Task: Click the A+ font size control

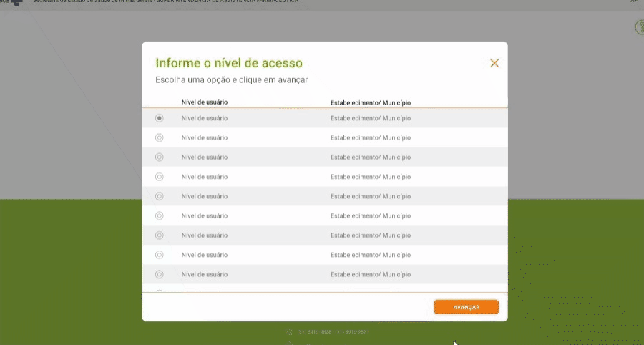Action: pyautogui.click(x=634, y=1)
